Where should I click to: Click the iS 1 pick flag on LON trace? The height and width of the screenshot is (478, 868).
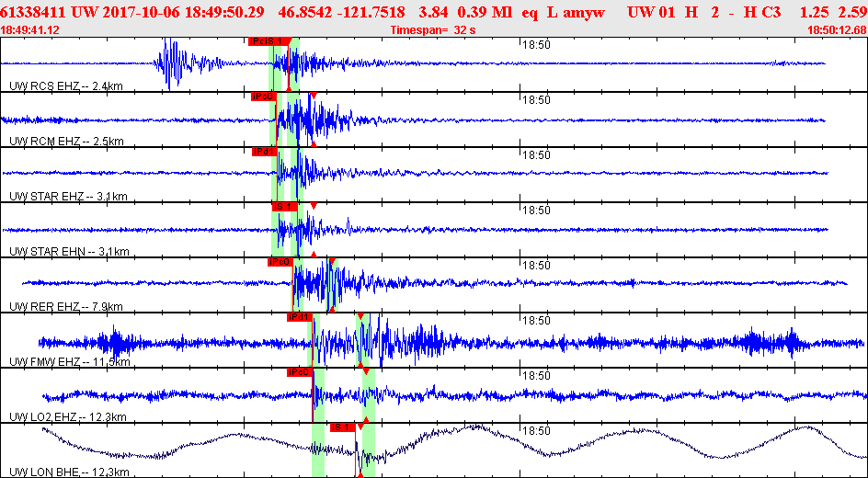(341, 427)
